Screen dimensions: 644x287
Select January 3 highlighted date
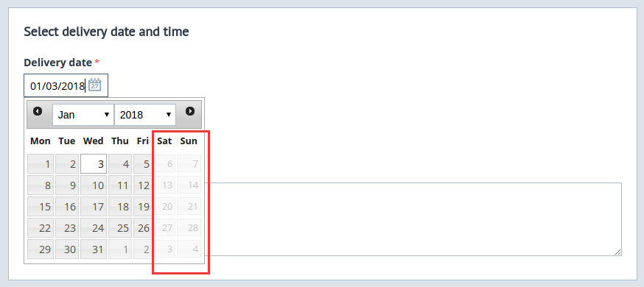pyautogui.click(x=94, y=164)
